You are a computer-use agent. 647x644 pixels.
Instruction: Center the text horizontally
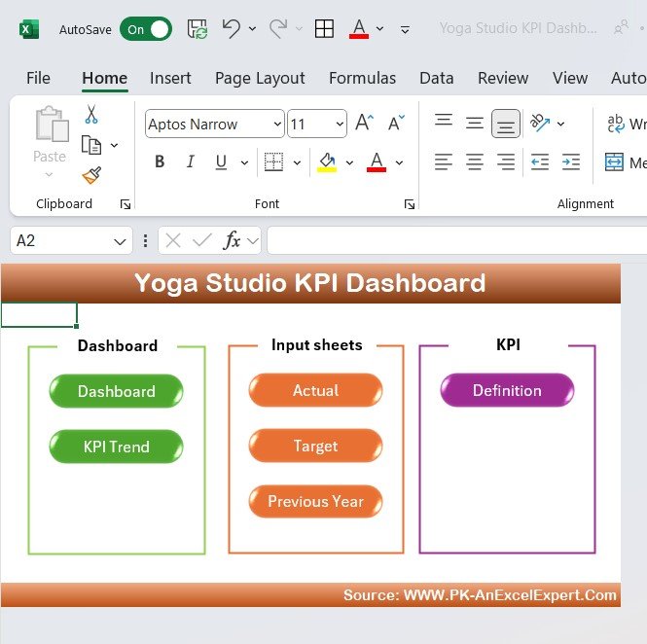(x=475, y=161)
